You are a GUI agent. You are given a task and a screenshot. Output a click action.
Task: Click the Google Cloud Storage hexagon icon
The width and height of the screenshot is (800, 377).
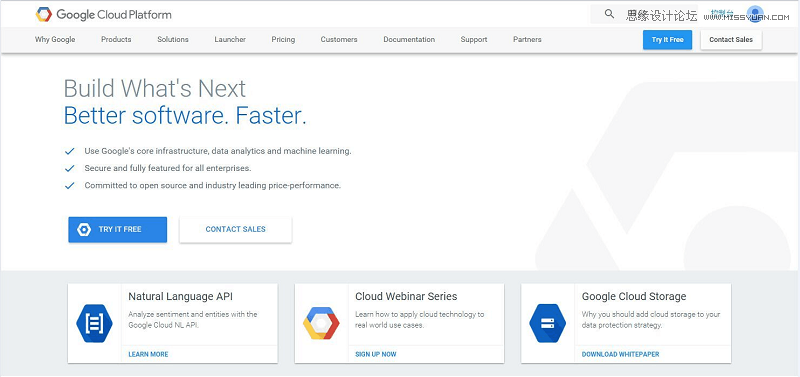pyautogui.click(x=547, y=323)
